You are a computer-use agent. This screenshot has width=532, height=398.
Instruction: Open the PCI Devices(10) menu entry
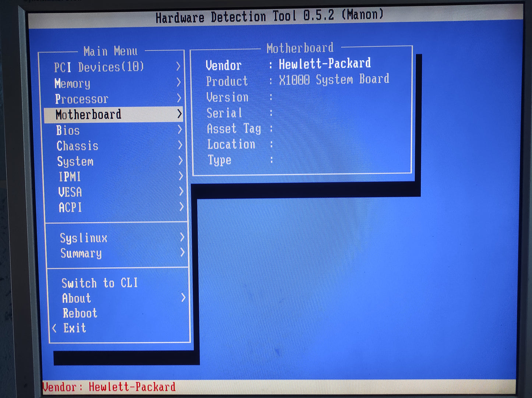point(99,67)
